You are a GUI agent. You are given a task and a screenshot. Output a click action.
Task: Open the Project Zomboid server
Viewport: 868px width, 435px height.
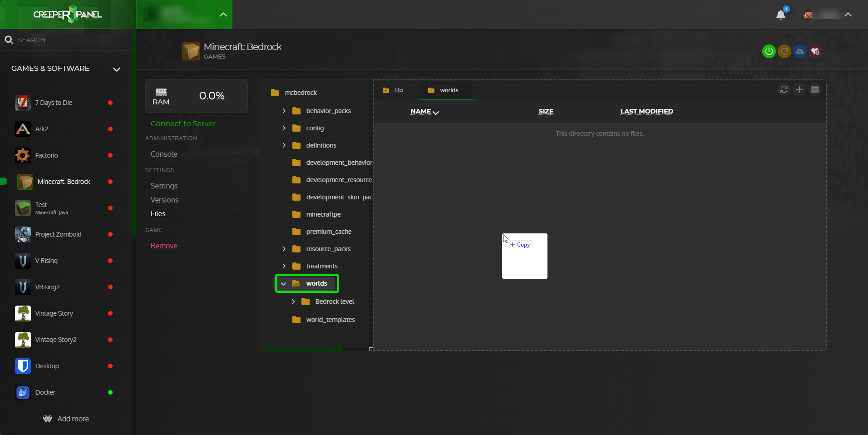click(x=64, y=234)
